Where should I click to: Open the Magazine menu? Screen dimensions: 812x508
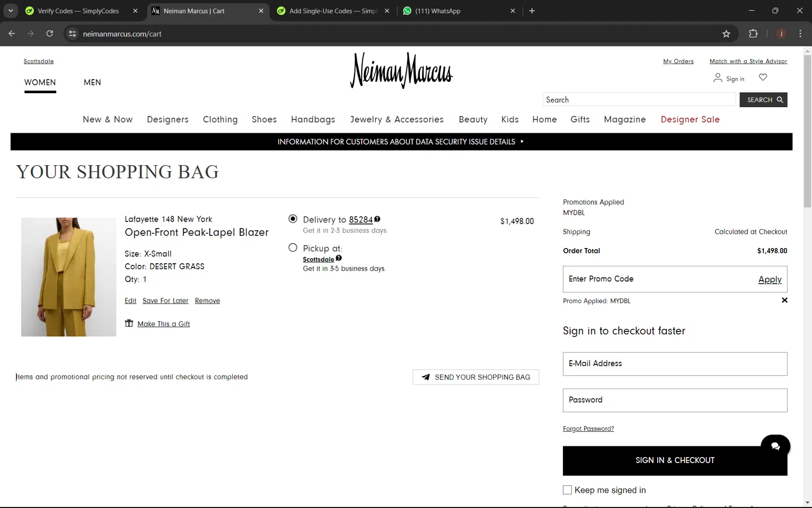625,120
